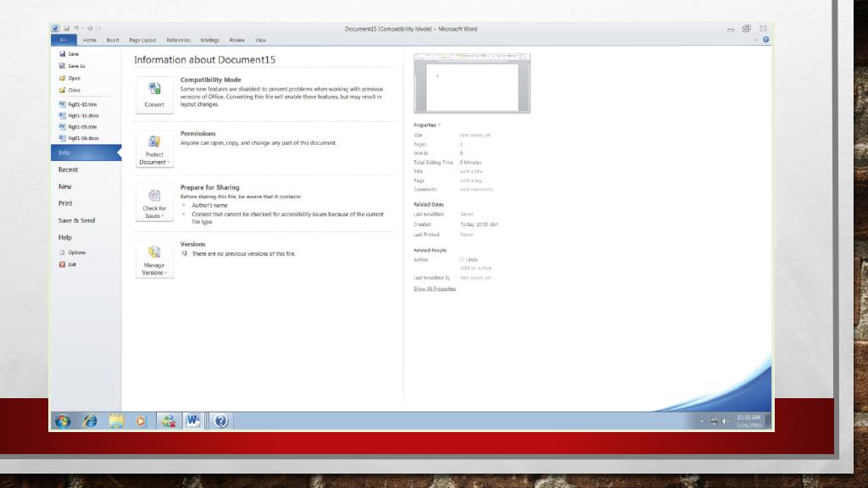Open Microsoft Word Help question mark icon
Screen dimensions: 868x488
(765, 40)
